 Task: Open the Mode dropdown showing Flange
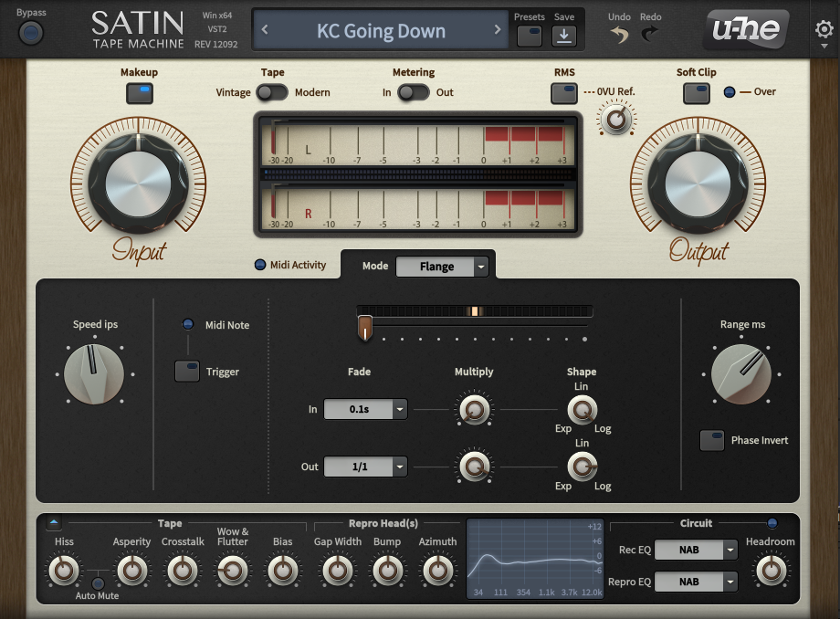click(443, 267)
